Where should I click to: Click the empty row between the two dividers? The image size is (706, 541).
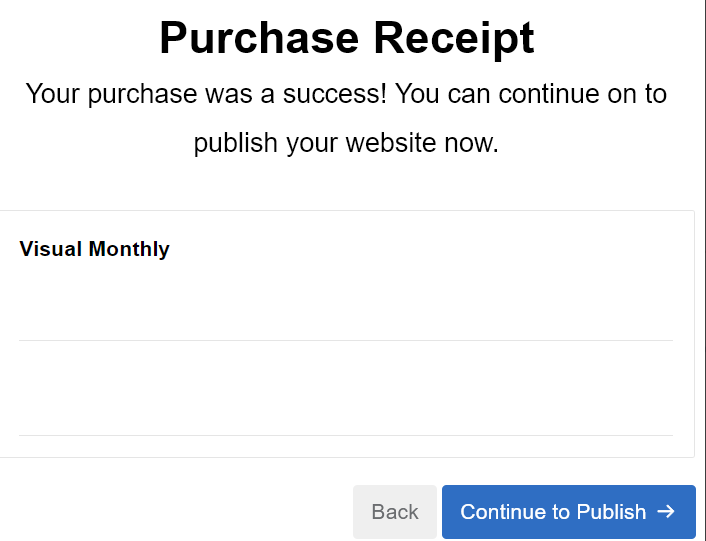click(x=345, y=388)
